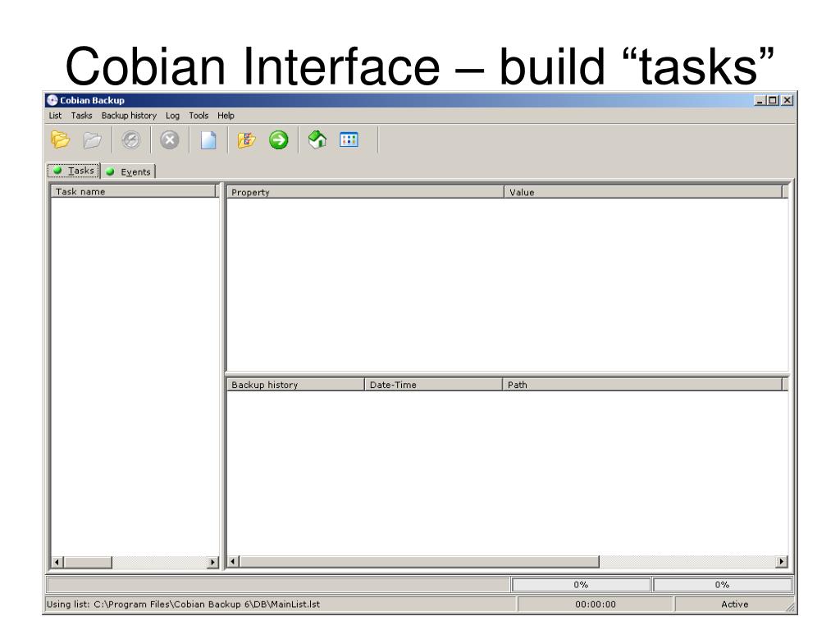Viewport: 840px width, 630px height.
Task: Click the Path column header
Action: coord(642,384)
